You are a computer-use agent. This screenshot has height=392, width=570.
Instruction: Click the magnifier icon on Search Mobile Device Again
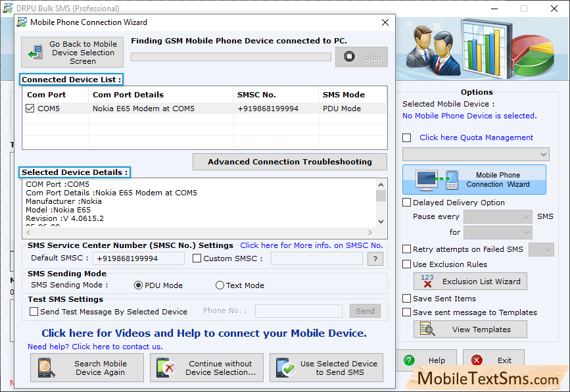point(46,368)
